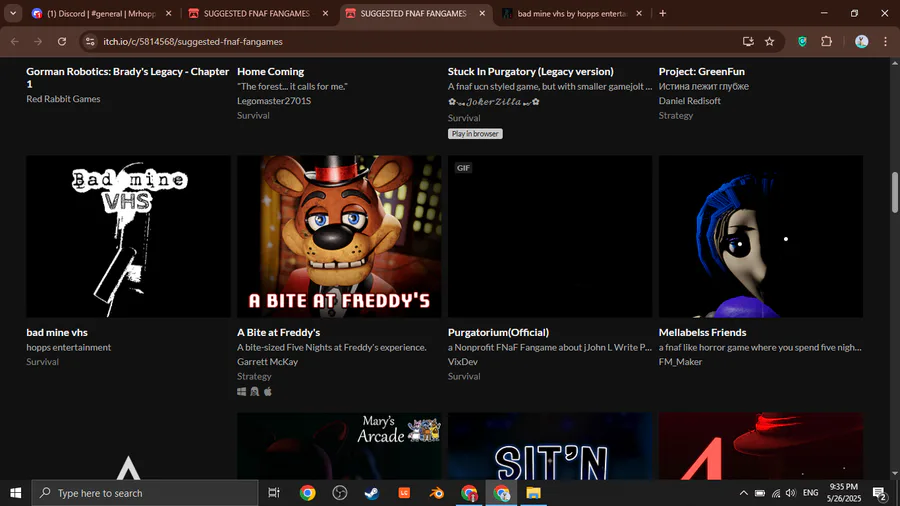900x506 pixels.
Task: Open the SIT'N game thumbnail
Action: (x=550, y=446)
